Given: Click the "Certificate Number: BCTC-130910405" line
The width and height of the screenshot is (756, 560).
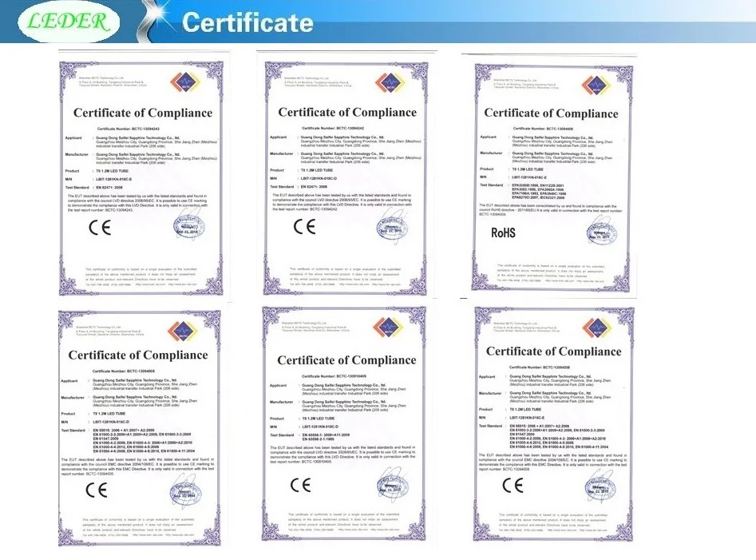Looking at the screenshot, I should [334, 376].
